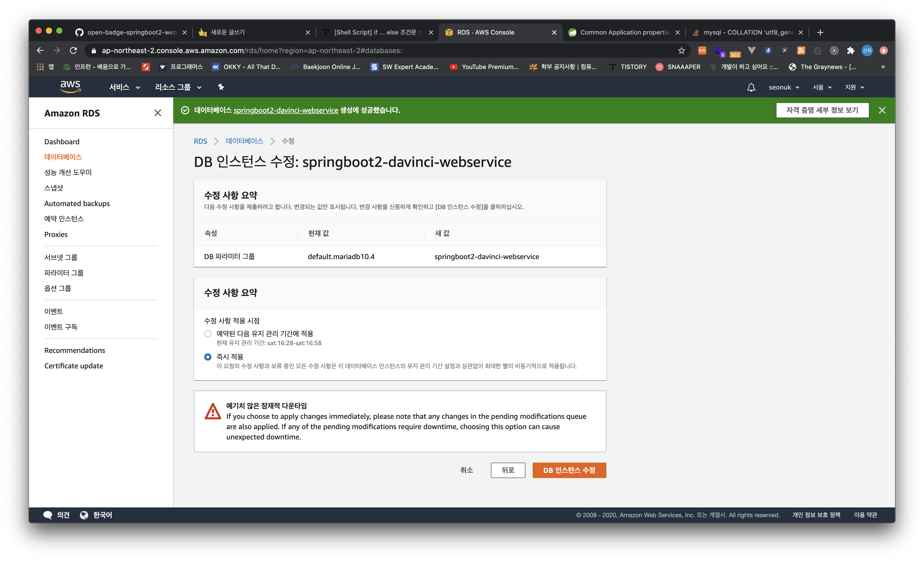Click the 의견 feedback speech bubble icon

pos(48,515)
